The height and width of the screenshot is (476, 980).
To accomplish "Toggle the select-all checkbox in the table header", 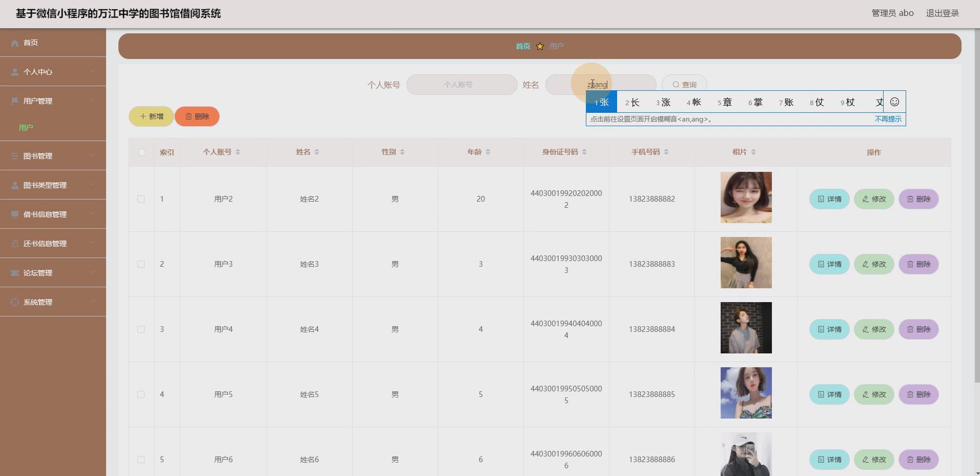I will 142,152.
